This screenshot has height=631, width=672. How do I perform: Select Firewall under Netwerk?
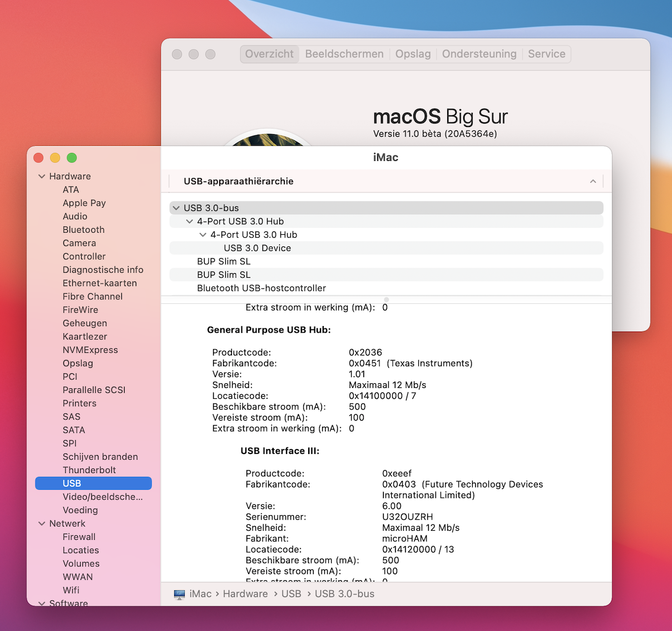pyautogui.click(x=79, y=537)
